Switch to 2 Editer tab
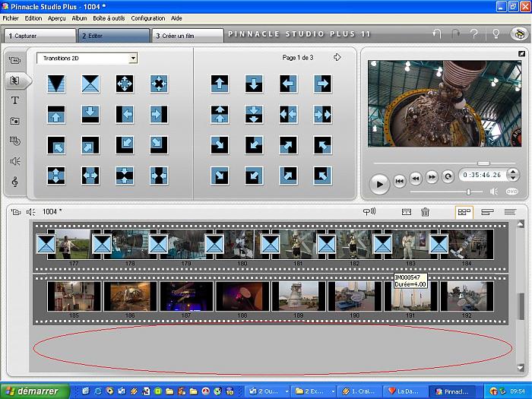The height and width of the screenshot is (399, 532). 114,36
